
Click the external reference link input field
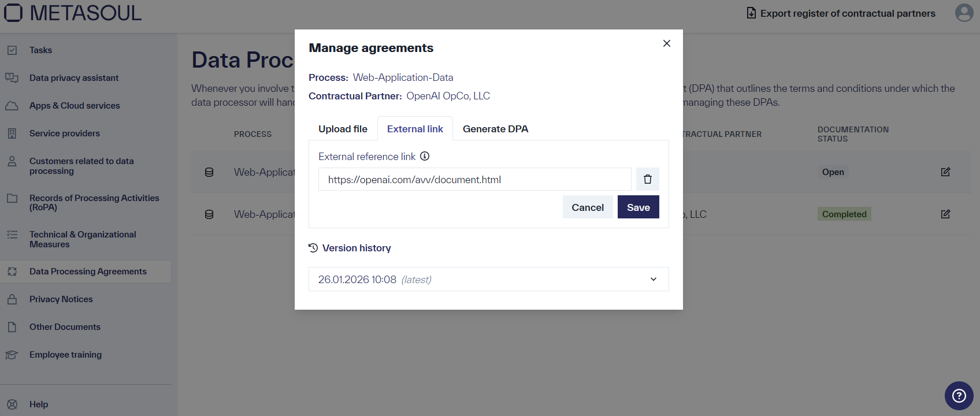(x=474, y=179)
